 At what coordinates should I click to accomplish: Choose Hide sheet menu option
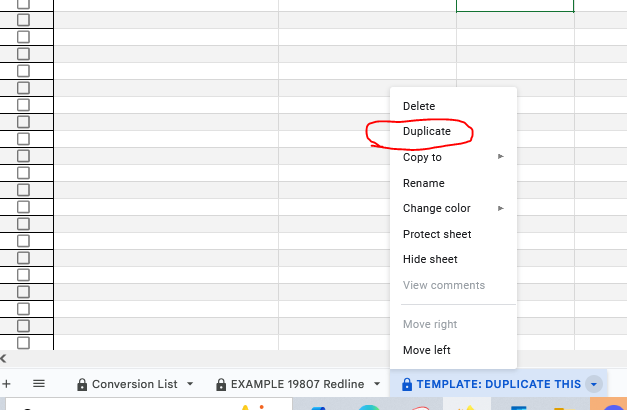click(x=453, y=259)
